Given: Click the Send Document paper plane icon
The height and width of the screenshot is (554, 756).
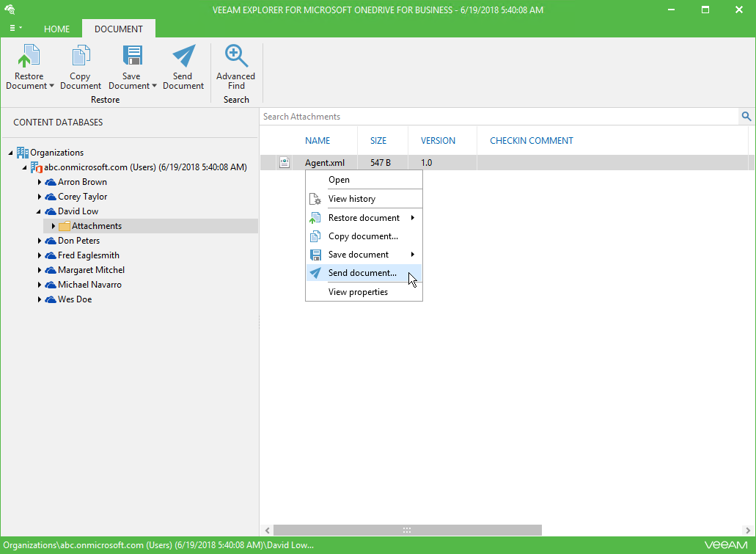Looking at the screenshot, I should (184, 56).
